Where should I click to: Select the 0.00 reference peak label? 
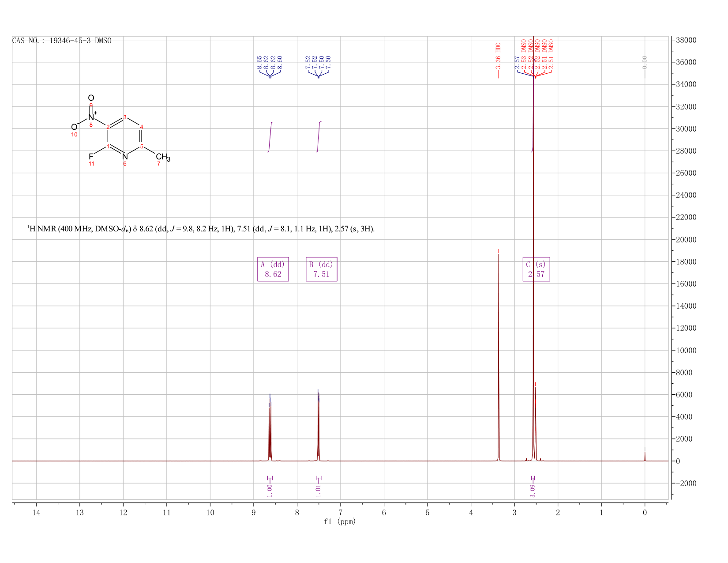coord(645,62)
